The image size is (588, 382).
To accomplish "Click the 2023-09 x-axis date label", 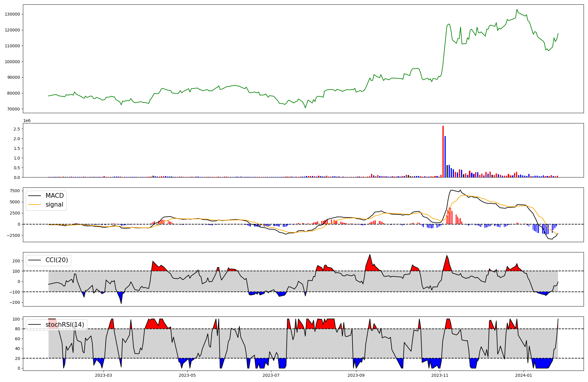I will coord(356,375).
